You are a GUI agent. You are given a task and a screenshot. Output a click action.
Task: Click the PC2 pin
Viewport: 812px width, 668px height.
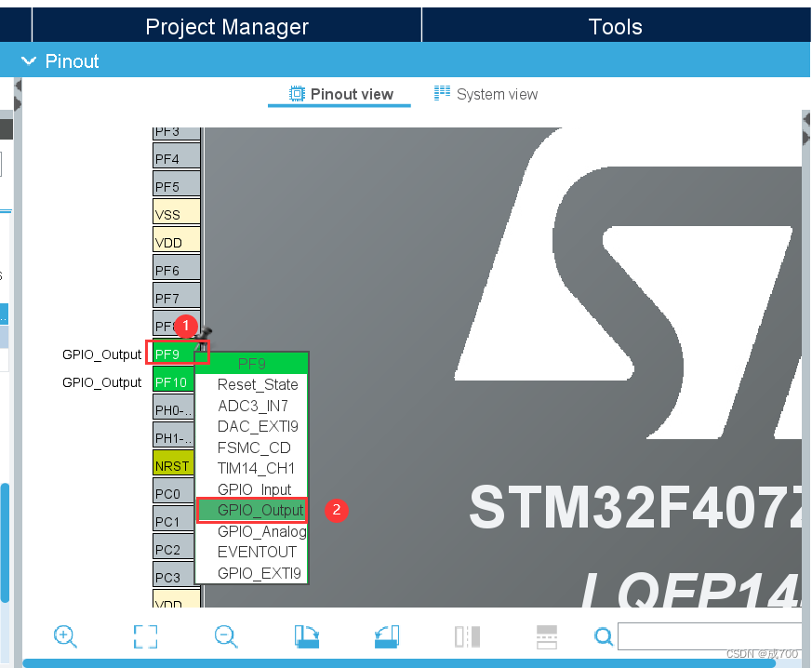pos(174,547)
